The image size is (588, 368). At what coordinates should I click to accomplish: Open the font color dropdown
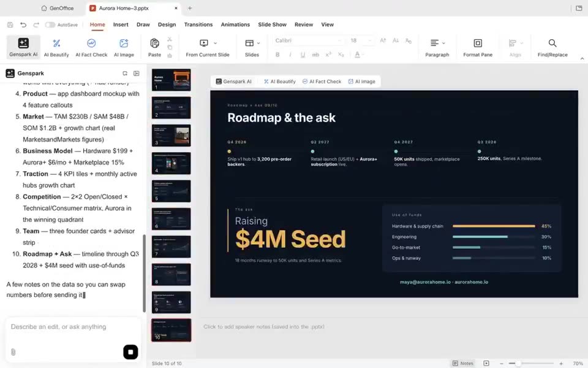tap(363, 55)
